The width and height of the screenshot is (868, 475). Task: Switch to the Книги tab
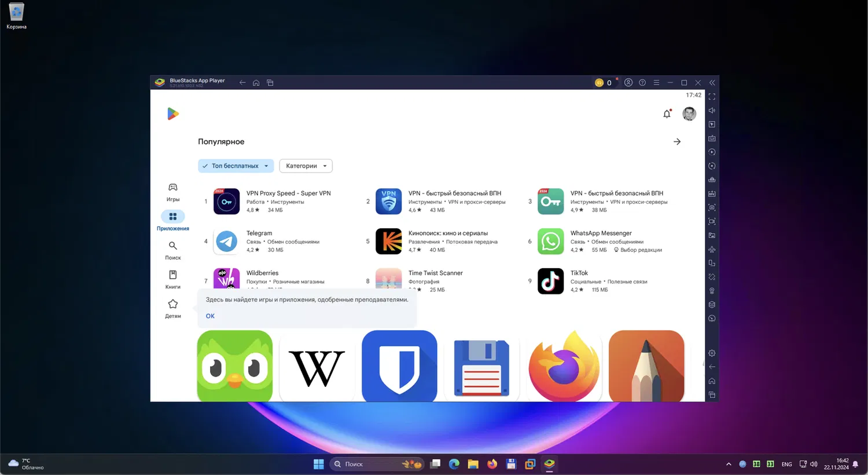tap(172, 279)
